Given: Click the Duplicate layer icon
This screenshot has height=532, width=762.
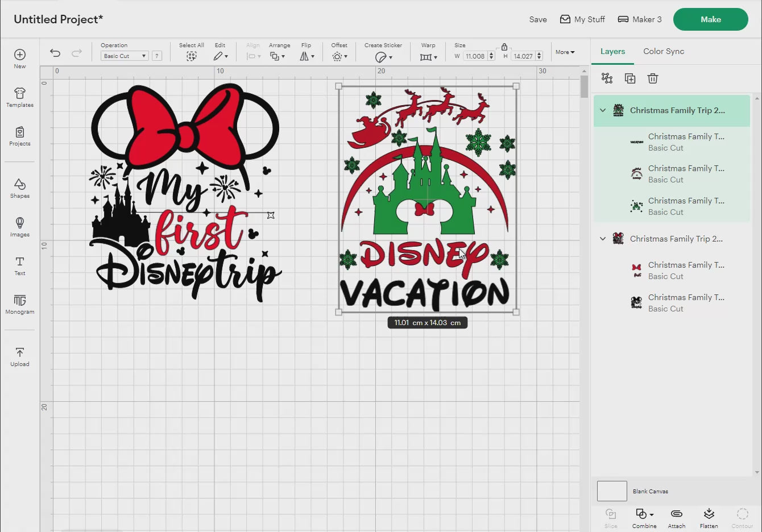Looking at the screenshot, I should 630,78.
